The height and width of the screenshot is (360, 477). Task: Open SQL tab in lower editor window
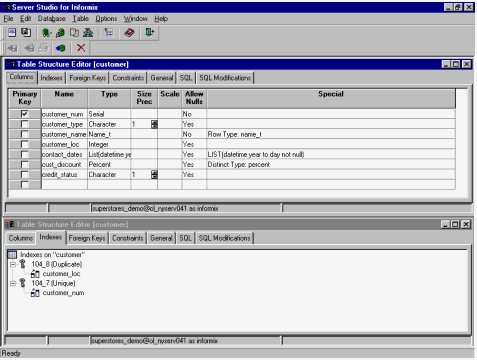(185, 238)
